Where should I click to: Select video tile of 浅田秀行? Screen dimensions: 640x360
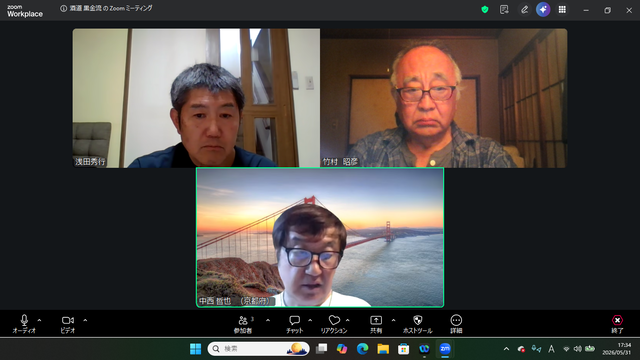coord(196,98)
